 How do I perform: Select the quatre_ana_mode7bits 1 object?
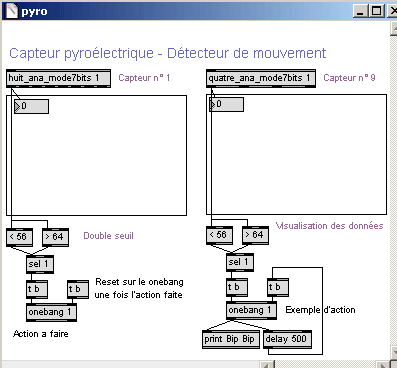pyautogui.click(x=261, y=79)
